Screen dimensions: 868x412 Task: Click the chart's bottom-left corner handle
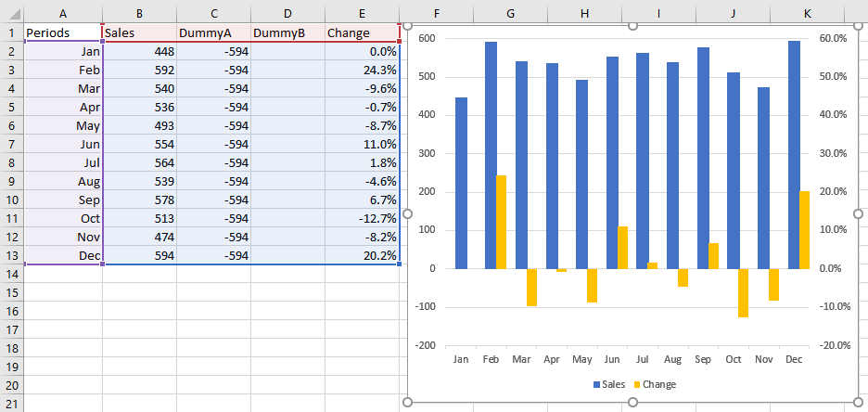pyautogui.click(x=408, y=402)
